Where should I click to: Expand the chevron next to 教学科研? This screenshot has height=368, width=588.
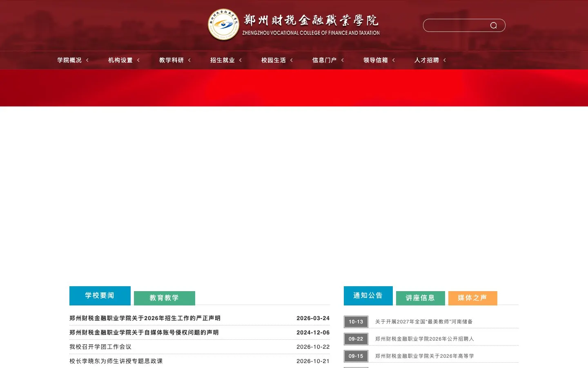tap(189, 60)
